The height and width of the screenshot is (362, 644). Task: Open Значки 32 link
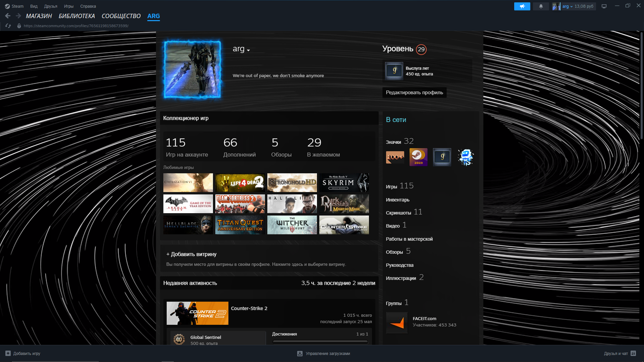pos(399,142)
